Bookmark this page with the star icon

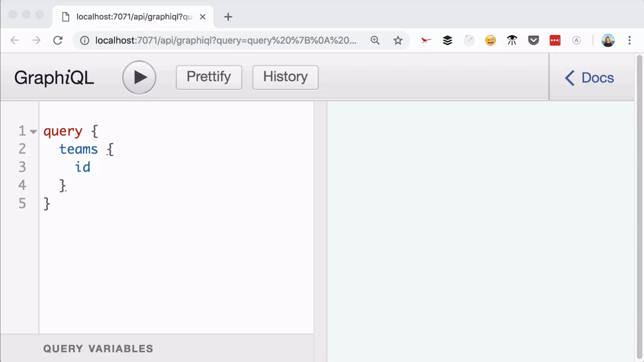[x=398, y=40]
